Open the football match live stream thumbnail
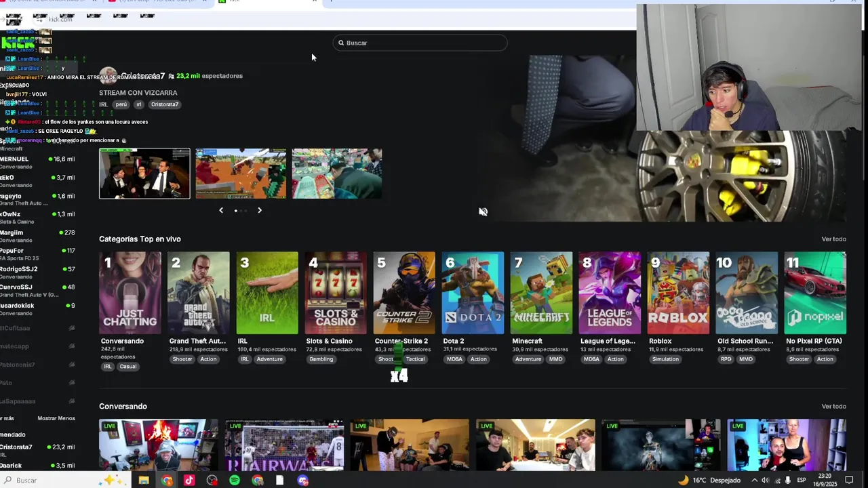Viewport: 868px width, 488px height. pos(284,445)
